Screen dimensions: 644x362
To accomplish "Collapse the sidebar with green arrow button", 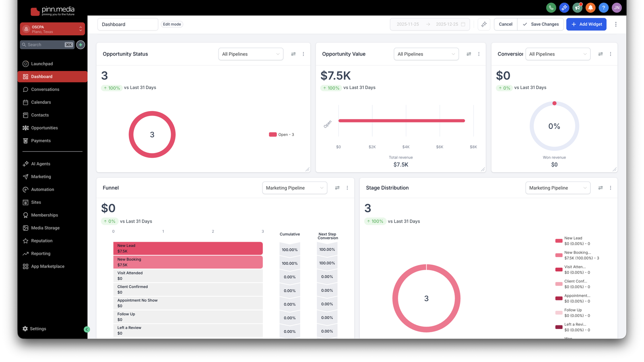I will [87, 329].
